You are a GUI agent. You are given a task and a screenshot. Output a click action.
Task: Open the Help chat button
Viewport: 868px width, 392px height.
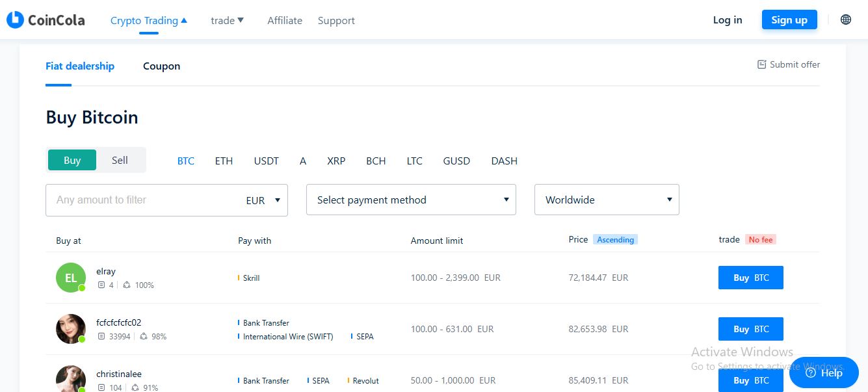(x=824, y=372)
